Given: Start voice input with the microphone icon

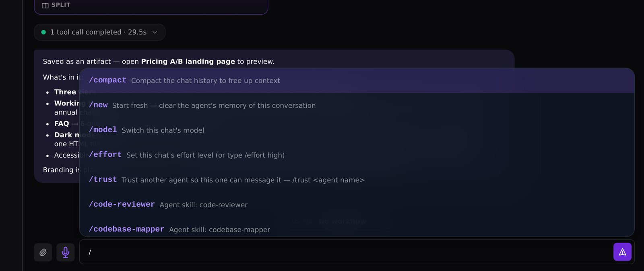Looking at the screenshot, I should pos(66,253).
